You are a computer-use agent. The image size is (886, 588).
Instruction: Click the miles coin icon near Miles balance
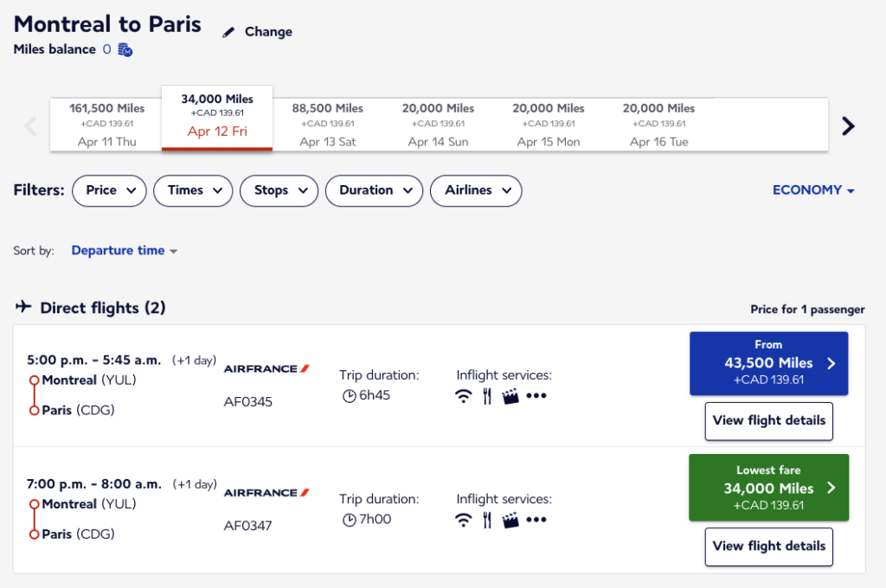click(124, 50)
